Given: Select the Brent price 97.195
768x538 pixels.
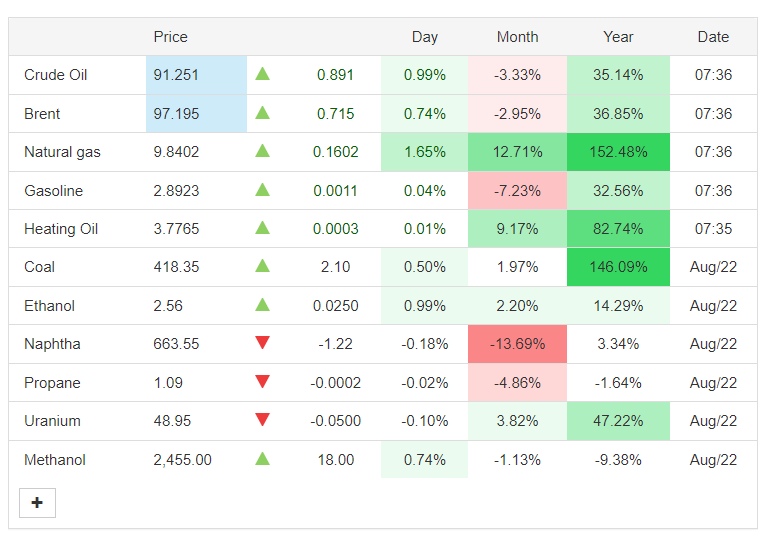Looking at the screenshot, I should pyautogui.click(x=176, y=114).
